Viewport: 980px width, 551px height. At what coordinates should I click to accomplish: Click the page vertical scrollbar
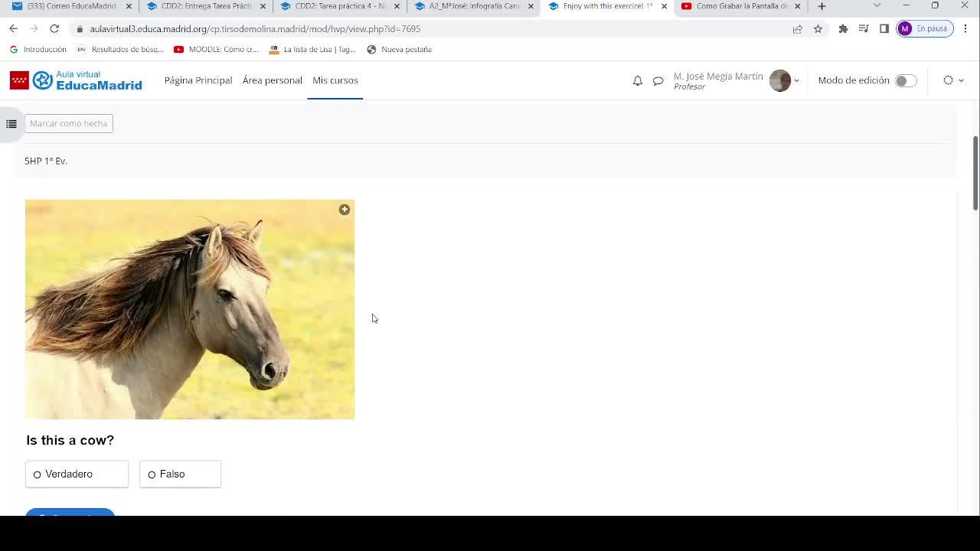[975, 172]
